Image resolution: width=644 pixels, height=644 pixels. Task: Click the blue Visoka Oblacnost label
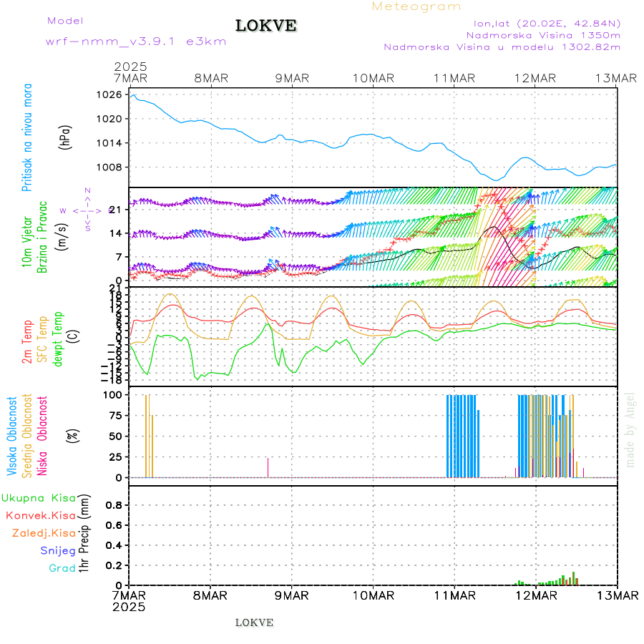pyautogui.click(x=12, y=437)
